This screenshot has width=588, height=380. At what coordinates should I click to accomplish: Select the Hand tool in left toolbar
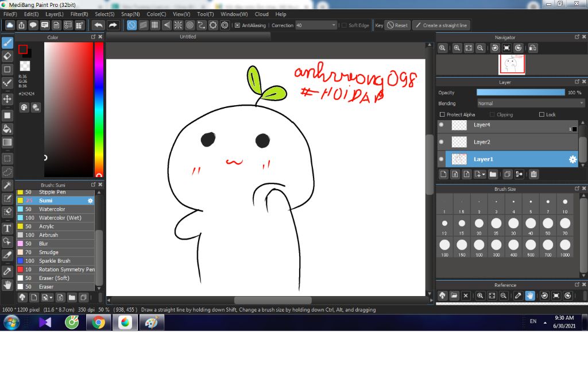tap(7, 285)
